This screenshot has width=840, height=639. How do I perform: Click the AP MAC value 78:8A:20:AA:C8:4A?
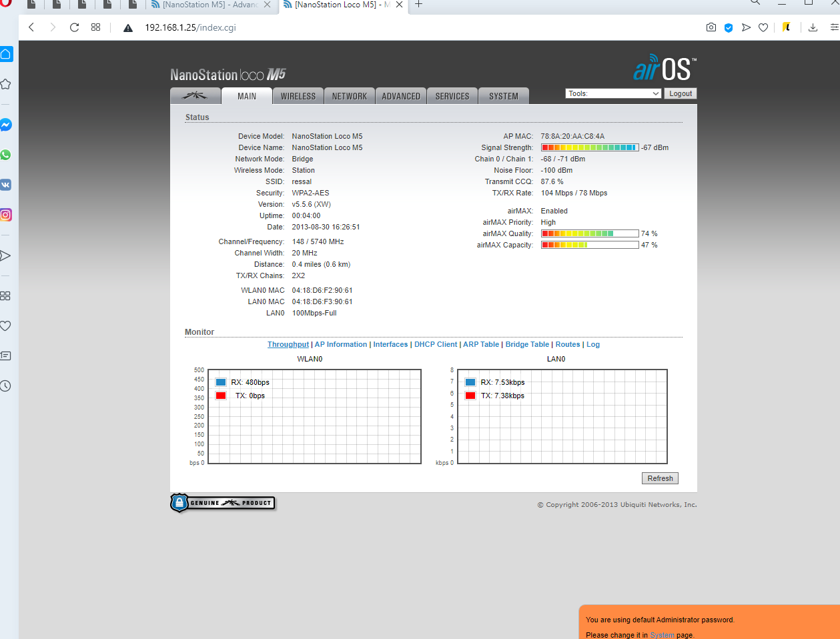572,136
